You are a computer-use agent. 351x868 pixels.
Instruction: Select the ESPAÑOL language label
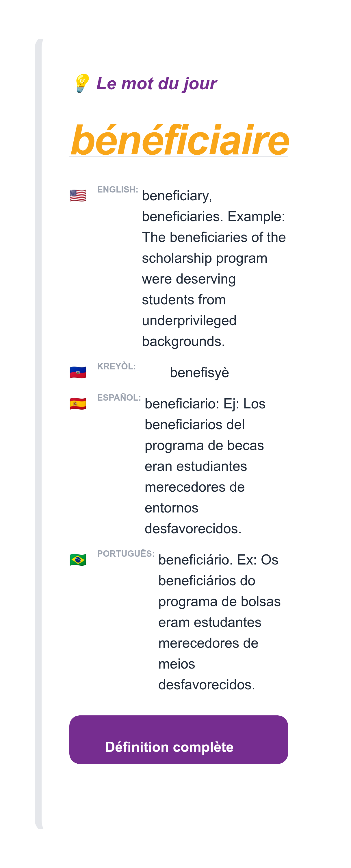pyautogui.click(x=118, y=398)
